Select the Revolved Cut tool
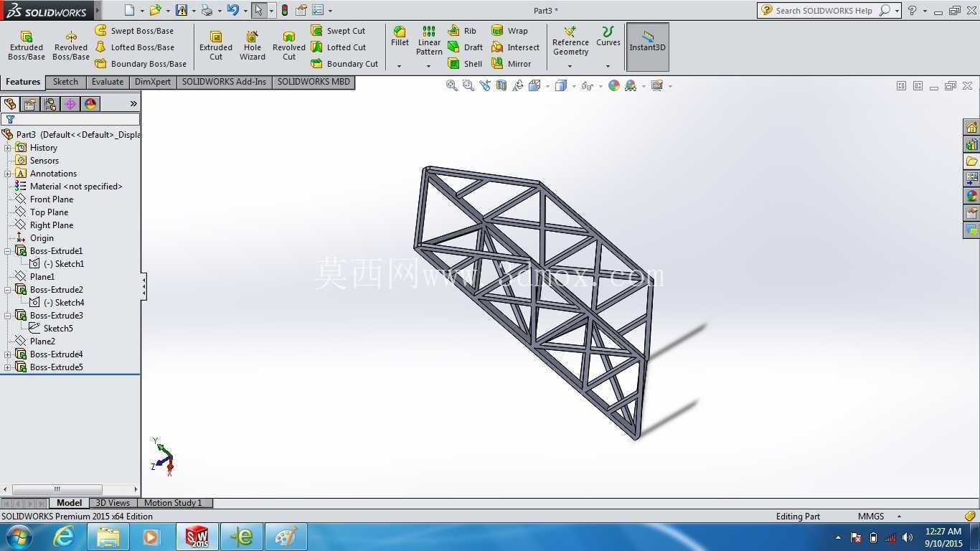The height and width of the screenshot is (551, 980). pyautogui.click(x=289, y=46)
